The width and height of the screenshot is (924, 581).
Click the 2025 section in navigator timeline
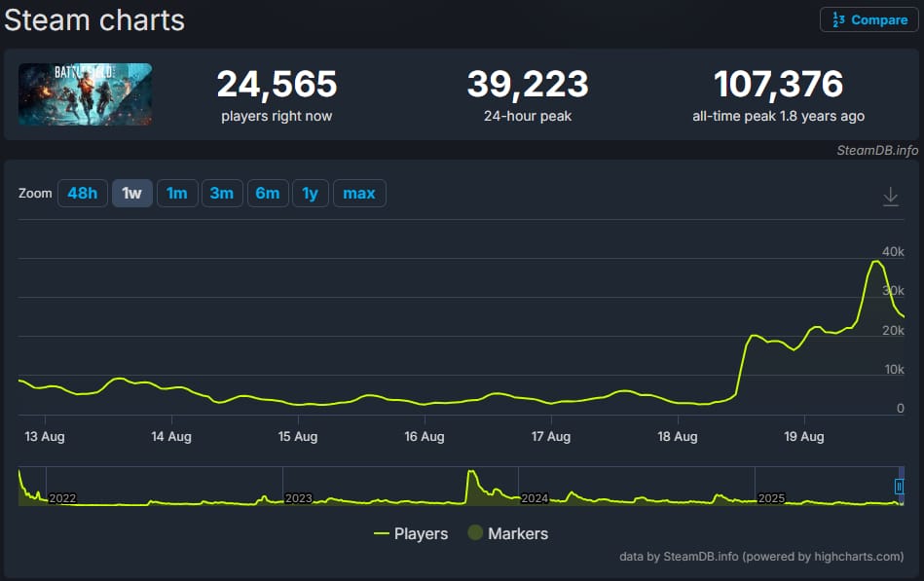pos(771,498)
